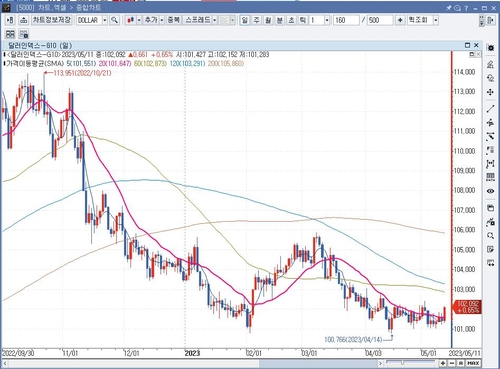Select the 틱 tick period toggle
Screen dimensions: 500x369
pos(303,20)
